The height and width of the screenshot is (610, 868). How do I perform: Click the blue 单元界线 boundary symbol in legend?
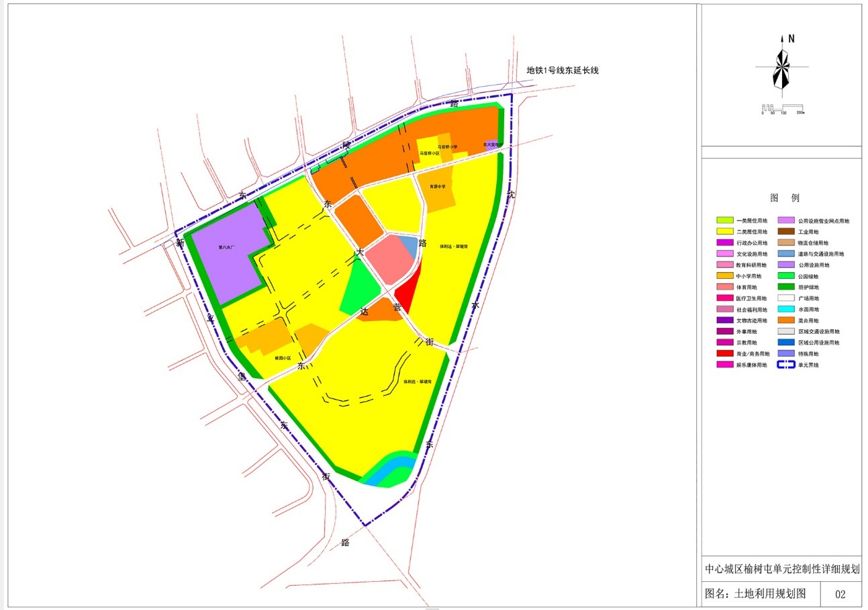[x=786, y=365]
